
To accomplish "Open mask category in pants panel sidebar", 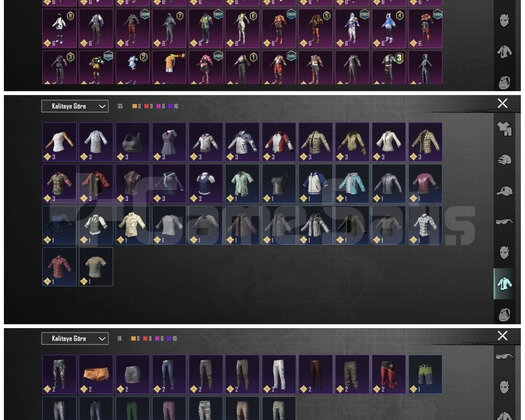I will (504, 387).
